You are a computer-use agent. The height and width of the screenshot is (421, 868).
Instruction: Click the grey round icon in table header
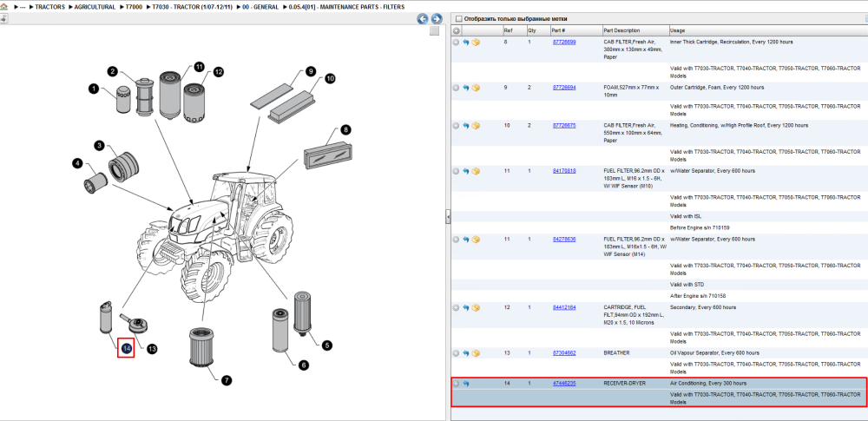pyautogui.click(x=456, y=30)
